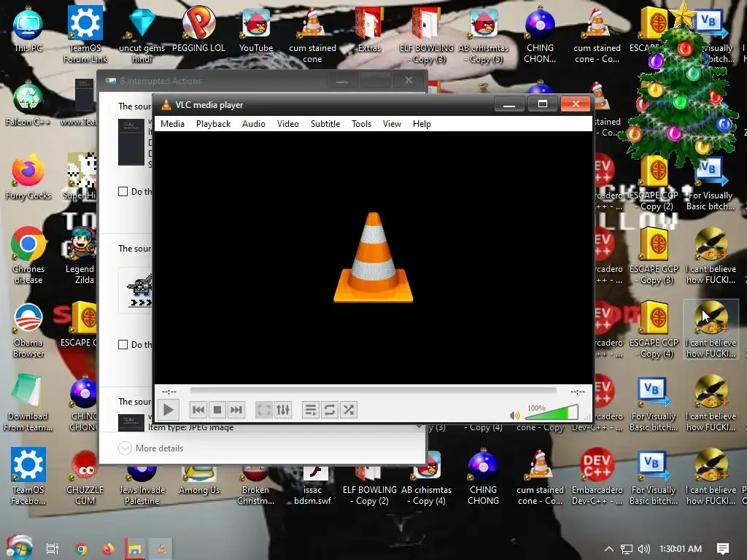Select Download From team... desktop icon
Viewport: 747px width, 560px height.
[x=28, y=402]
